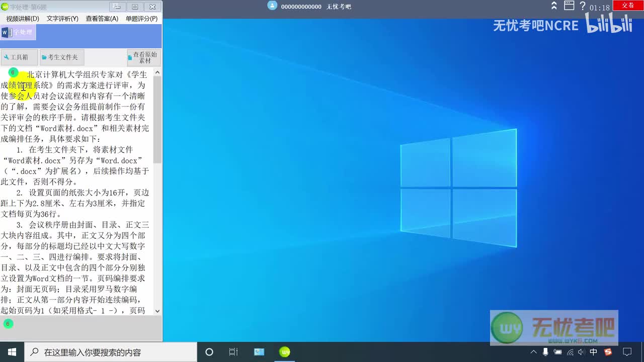This screenshot has height=362, width=644.
Task: Open the ID card app on taskbar
Action: pos(259,352)
